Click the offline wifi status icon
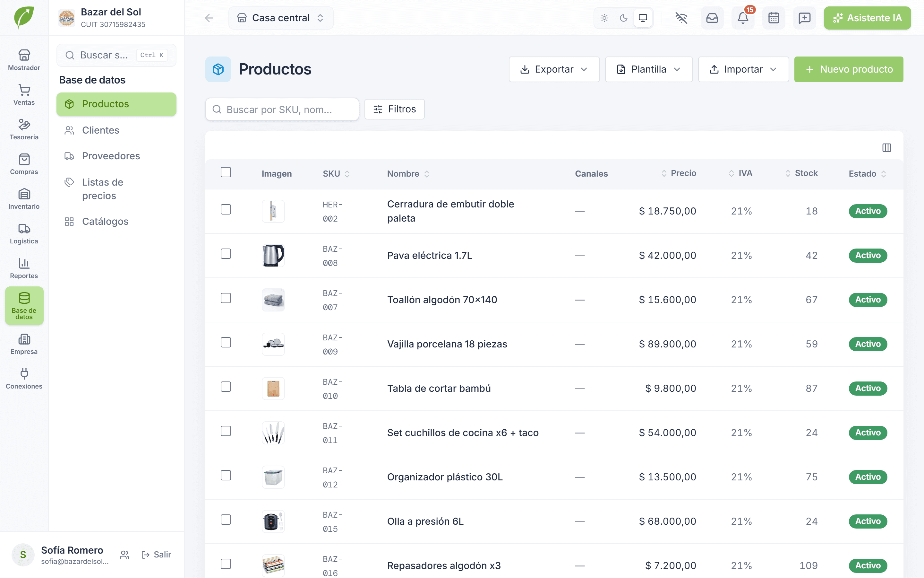The height and width of the screenshot is (578, 924). tap(681, 18)
